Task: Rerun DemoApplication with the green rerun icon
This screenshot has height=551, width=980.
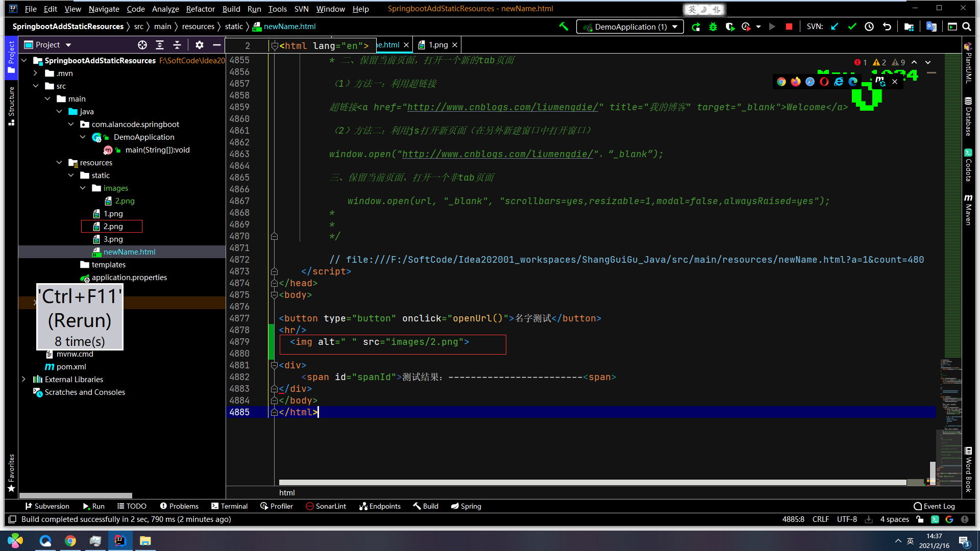Action: [x=696, y=27]
